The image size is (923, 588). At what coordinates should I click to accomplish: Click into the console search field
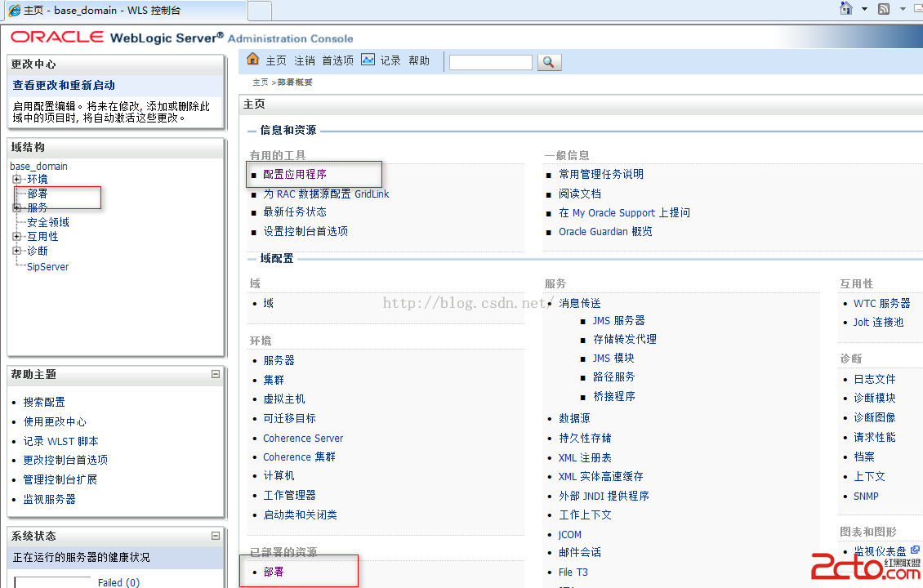[491, 62]
